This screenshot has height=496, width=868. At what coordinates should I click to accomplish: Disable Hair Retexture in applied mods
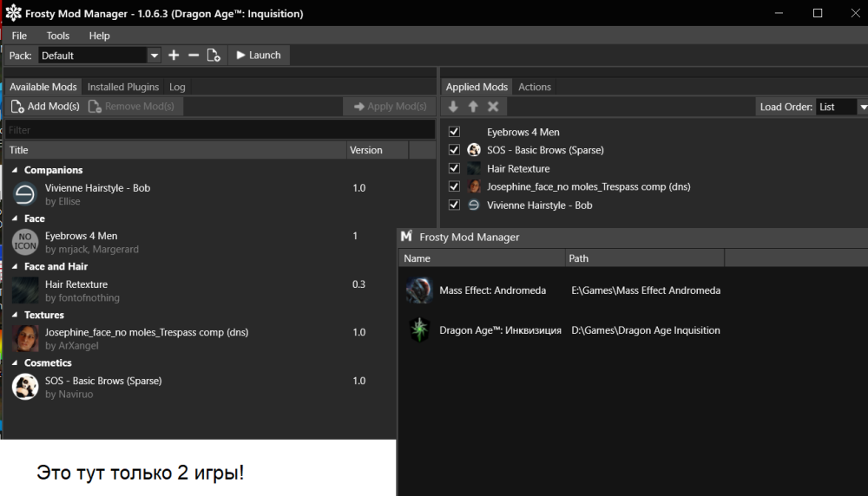tap(454, 168)
